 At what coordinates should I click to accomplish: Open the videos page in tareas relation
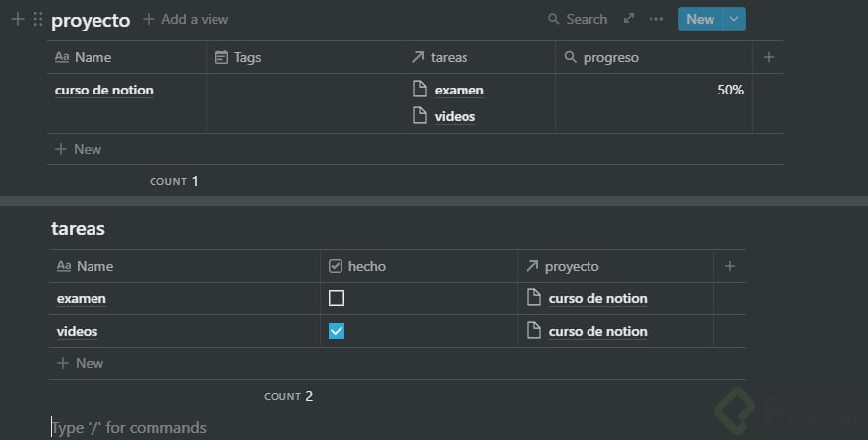click(455, 116)
